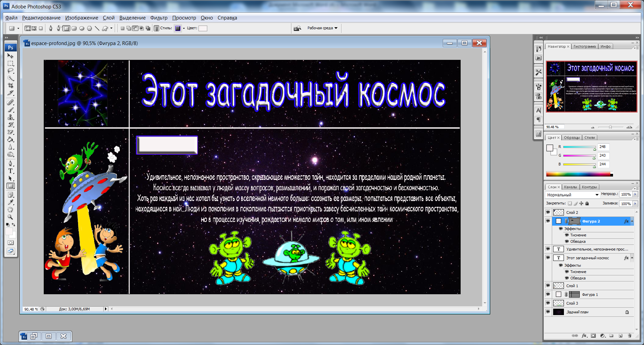Select the Lasso tool
The width and height of the screenshot is (644, 345).
coord(10,70)
